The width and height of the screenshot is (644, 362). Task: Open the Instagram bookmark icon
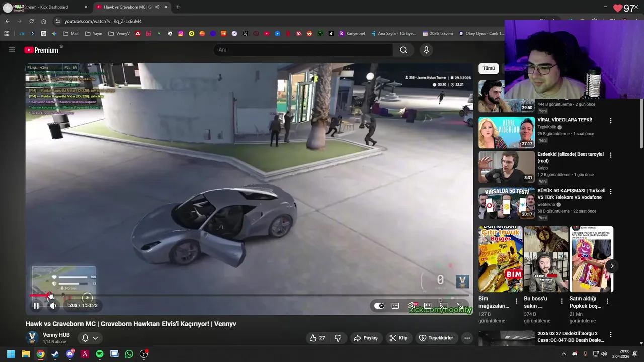point(181,34)
